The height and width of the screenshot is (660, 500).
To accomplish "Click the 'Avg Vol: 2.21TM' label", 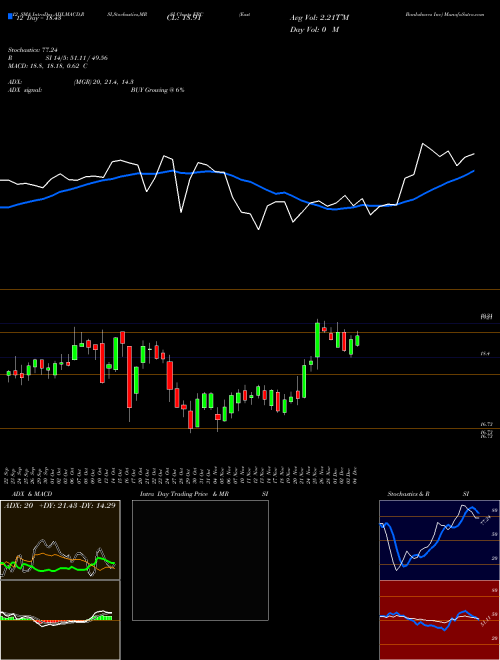I will 319,18.
